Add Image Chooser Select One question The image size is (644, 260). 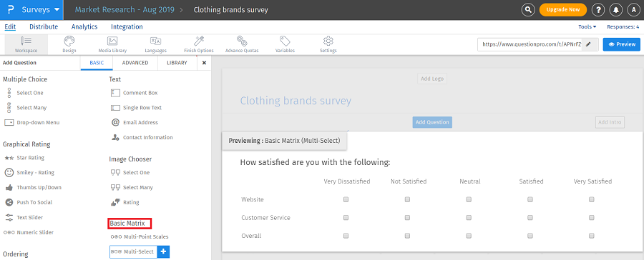tap(130, 173)
